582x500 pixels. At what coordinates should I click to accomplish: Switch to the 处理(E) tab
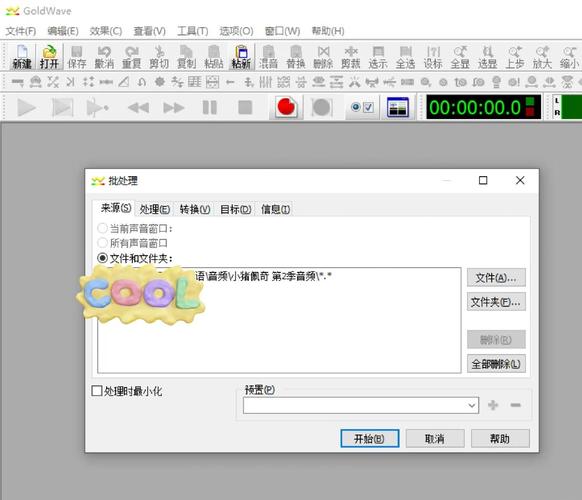[x=155, y=209]
